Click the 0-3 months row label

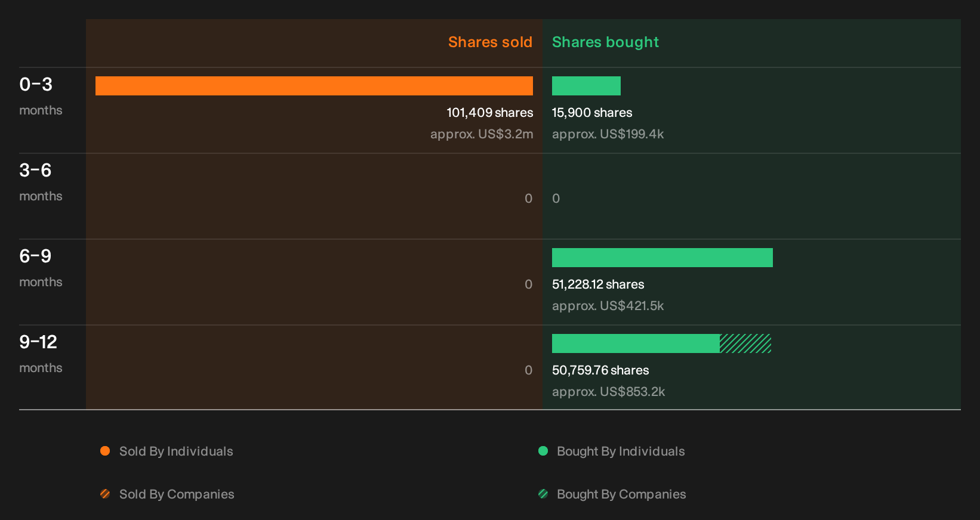pos(41,96)
